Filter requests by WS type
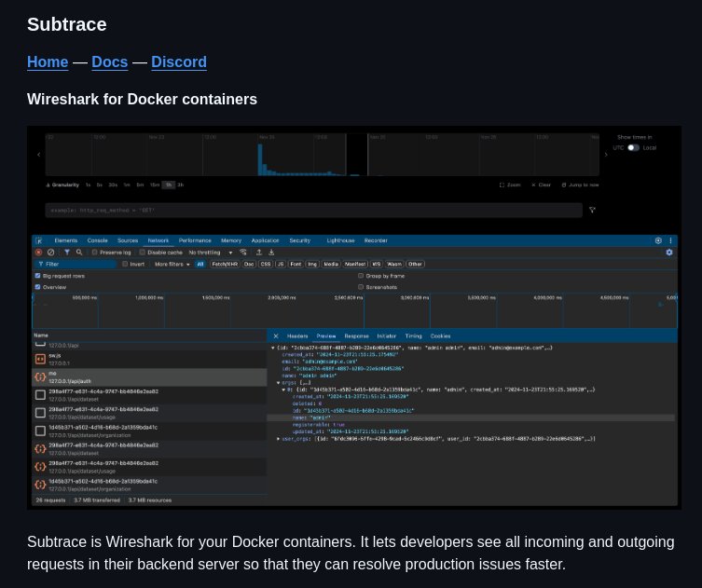Image resolution: width=702 pixels, height=588 pixels. pos(377,264)
